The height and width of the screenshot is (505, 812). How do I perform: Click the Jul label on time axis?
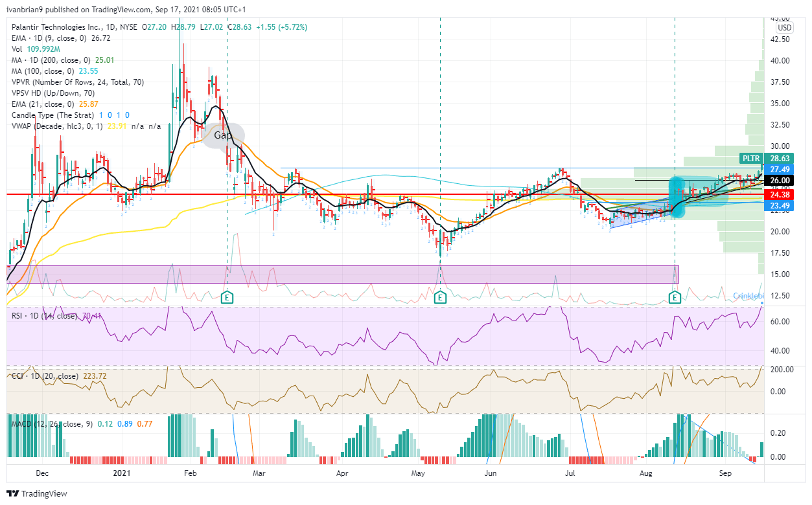[x=570, y=473]
